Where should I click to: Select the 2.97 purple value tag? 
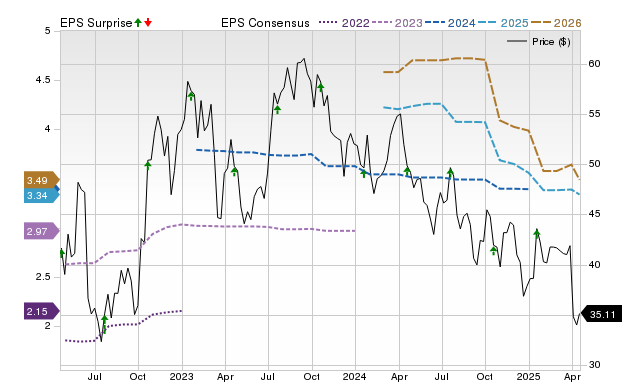41,231
